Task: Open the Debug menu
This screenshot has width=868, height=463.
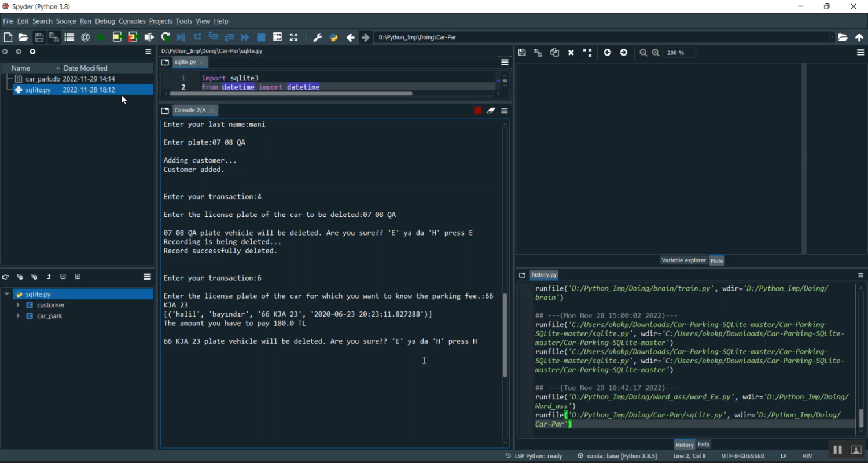Action: click(x=105, y=21)
